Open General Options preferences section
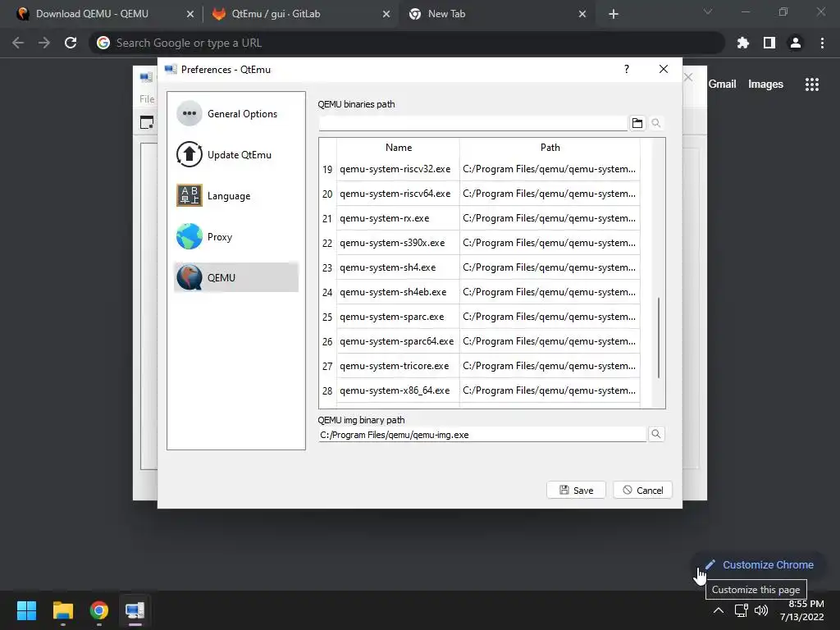The width and height of the screenshot is (840, 630). point(235,113)
